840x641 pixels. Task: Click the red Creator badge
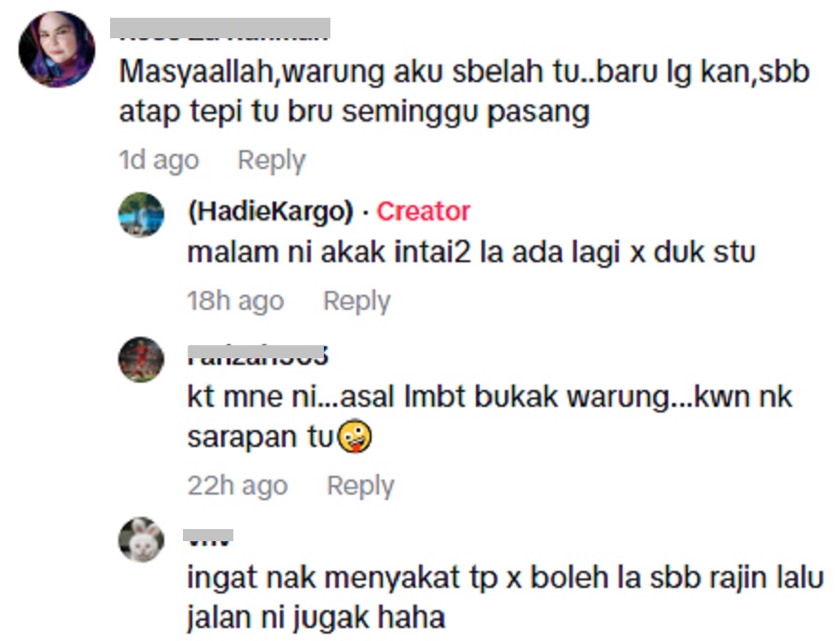423,212
